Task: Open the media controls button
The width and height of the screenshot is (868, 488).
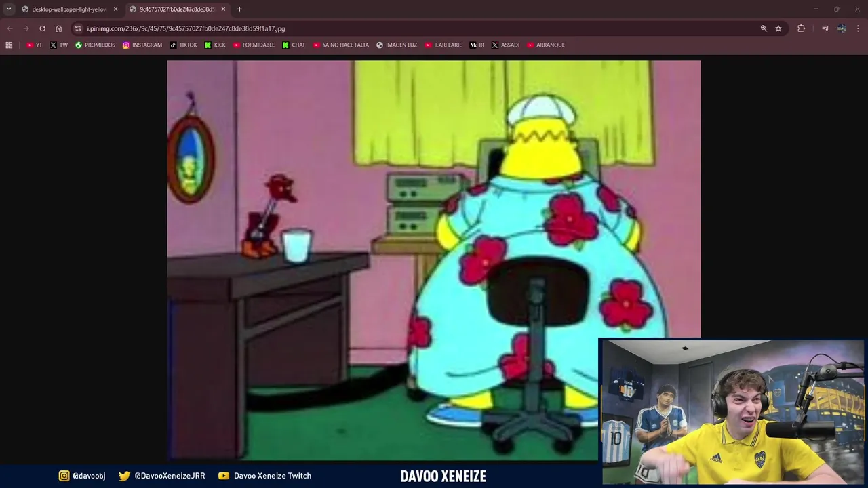Action: click(825, 28)
